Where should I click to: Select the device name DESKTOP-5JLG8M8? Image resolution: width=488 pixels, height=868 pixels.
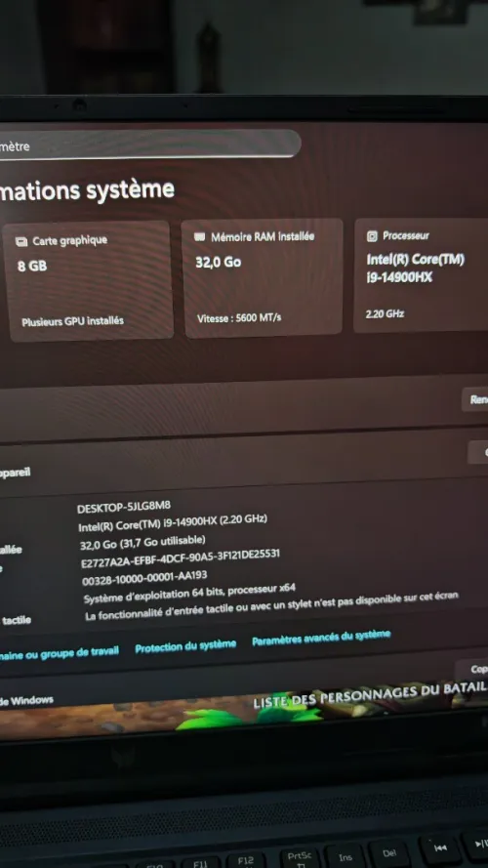click(124, 507)
